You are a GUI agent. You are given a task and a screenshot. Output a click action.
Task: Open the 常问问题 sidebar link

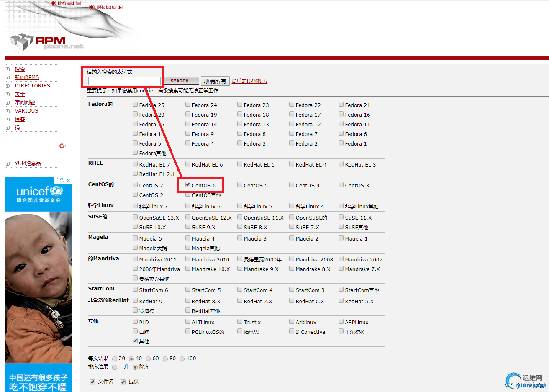tap(25, 102)
